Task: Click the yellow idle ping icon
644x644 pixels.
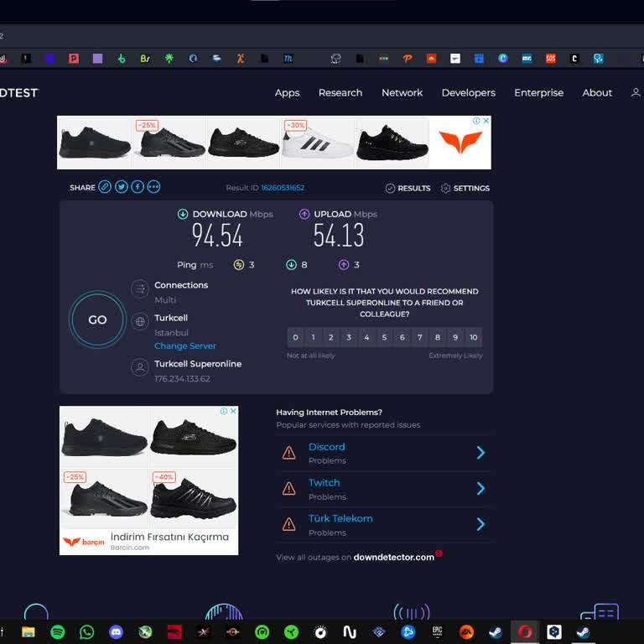Action: [x=239, y=265]
